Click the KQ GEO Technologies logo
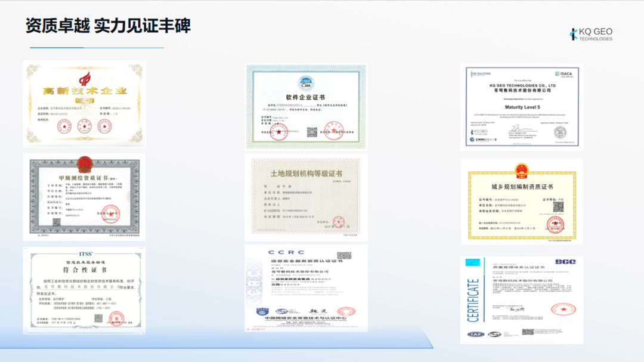The image size is (644, 362). tap(591, 35)
